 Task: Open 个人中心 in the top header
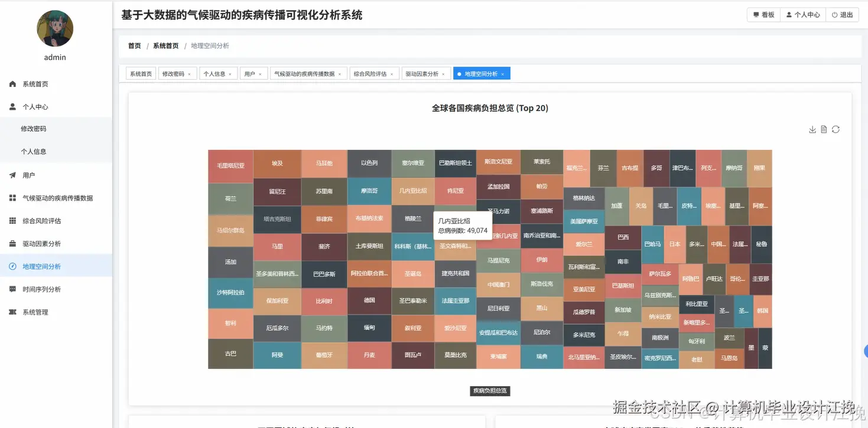802,15
